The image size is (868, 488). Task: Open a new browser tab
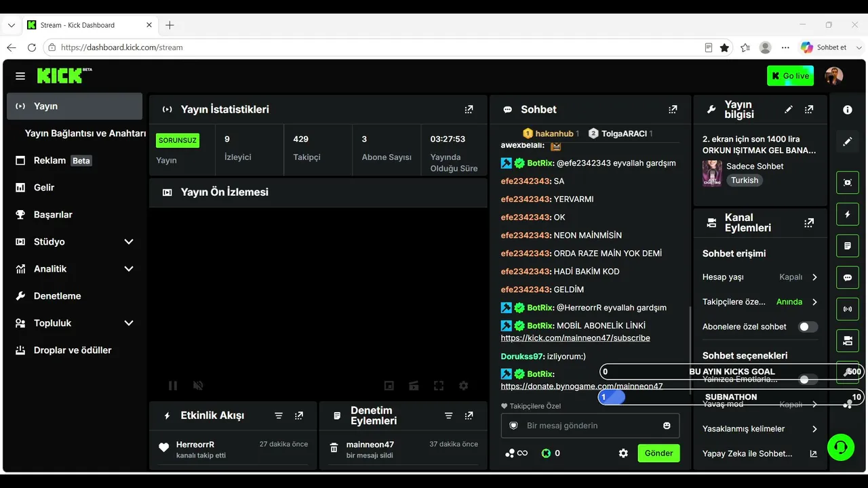(170, 25)
